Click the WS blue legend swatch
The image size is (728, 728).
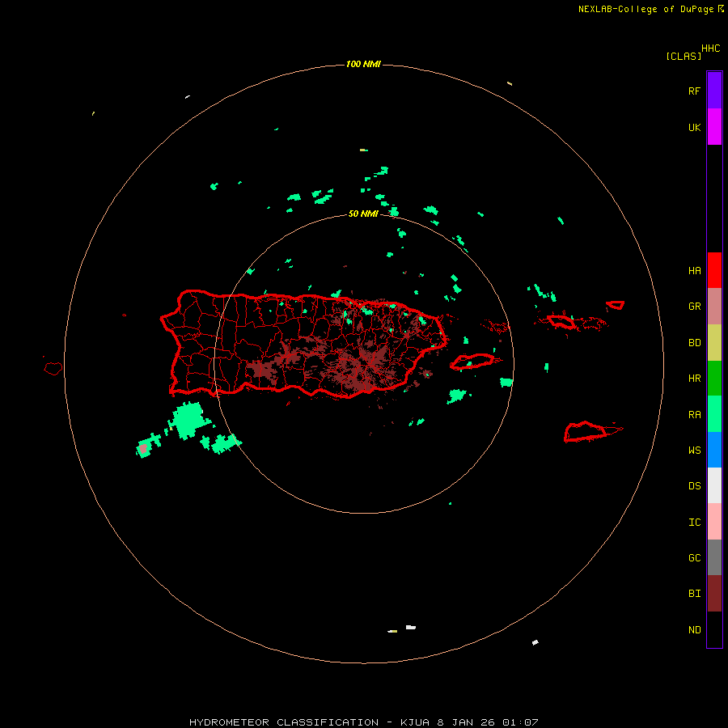[714, 450]
